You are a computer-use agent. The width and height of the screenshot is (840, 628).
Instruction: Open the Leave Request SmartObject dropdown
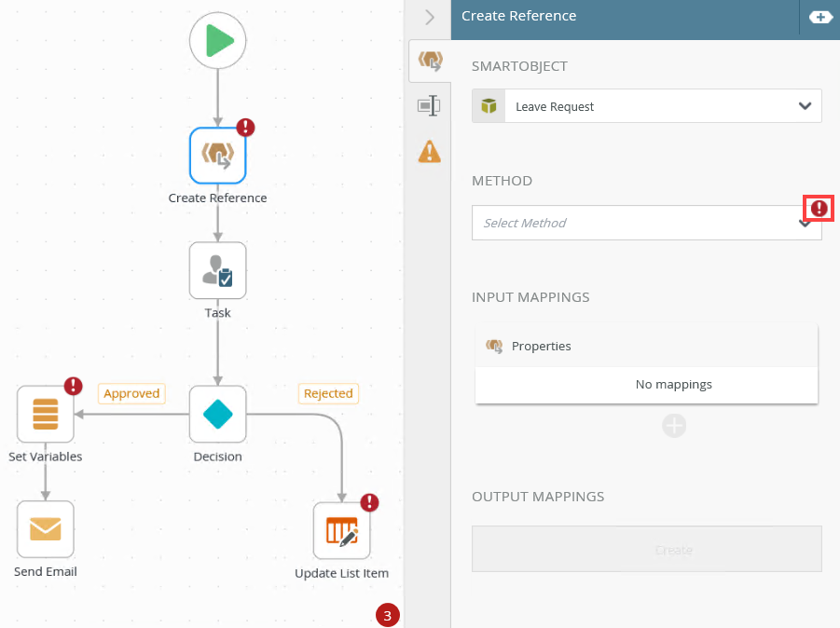[647, 106]
